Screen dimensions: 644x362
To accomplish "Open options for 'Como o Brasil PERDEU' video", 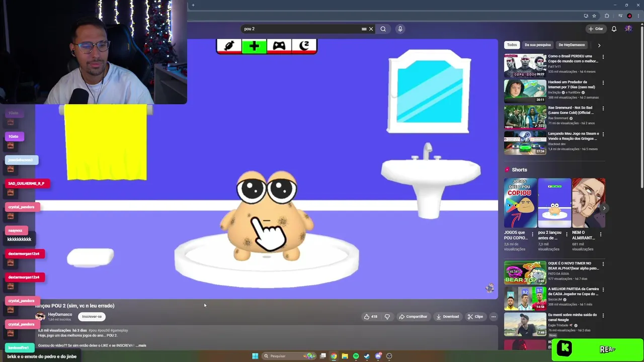I will [x=603, y=57].
